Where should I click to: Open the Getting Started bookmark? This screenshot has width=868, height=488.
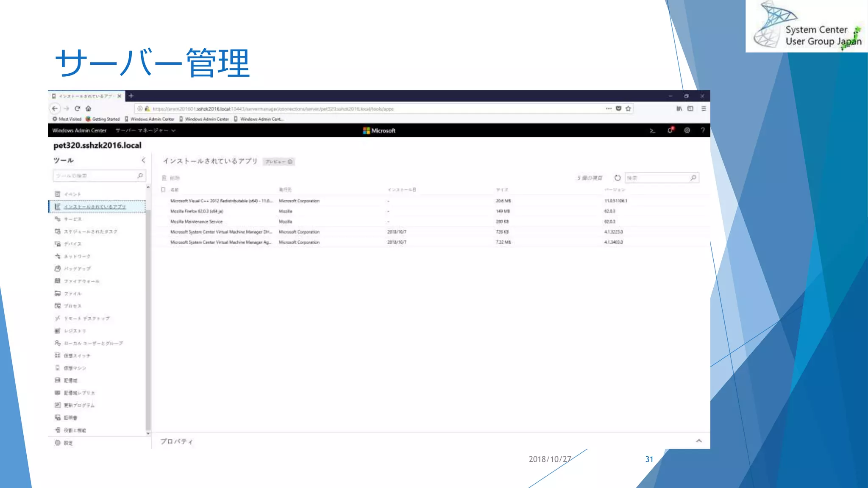[103, 119]
